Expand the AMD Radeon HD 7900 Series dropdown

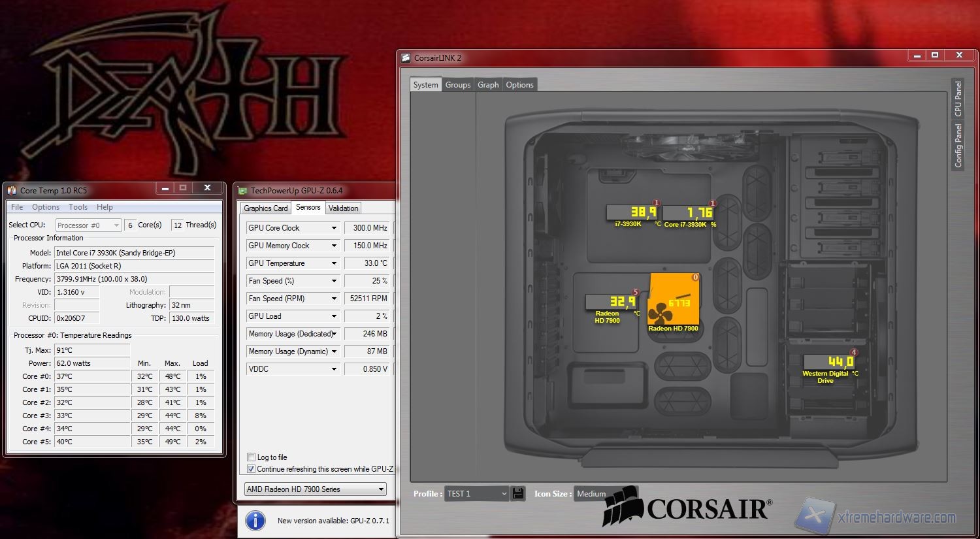[316, 489]
